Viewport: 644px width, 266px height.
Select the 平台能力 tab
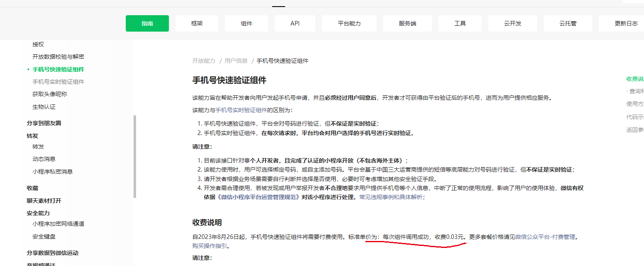pos(349,23)
